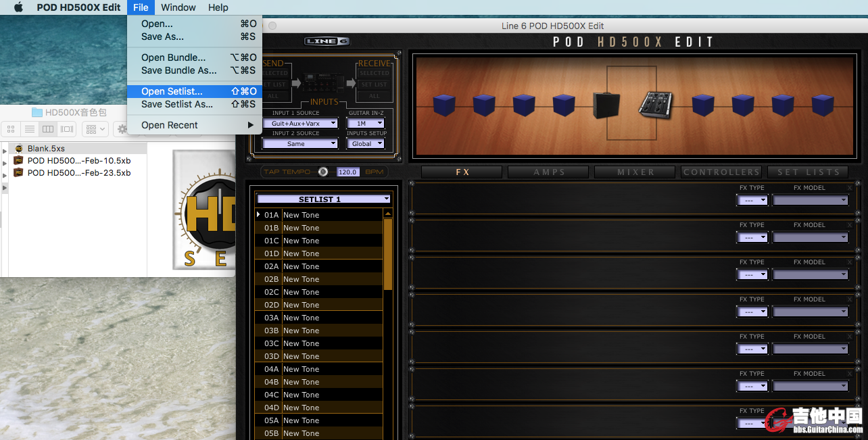The width and height of the screenshot is (868, 440).
Task: Select the second FX block in the signal chain
Action: point(484,106)
